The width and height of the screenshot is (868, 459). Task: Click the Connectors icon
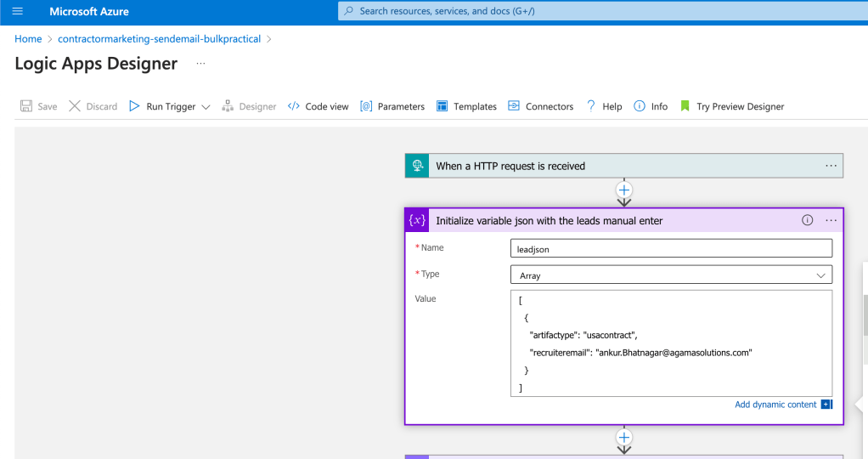[514, 106]
